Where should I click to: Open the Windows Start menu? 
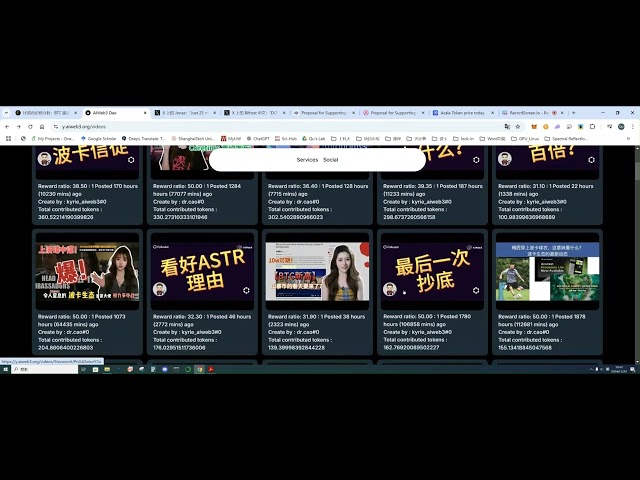5,369
